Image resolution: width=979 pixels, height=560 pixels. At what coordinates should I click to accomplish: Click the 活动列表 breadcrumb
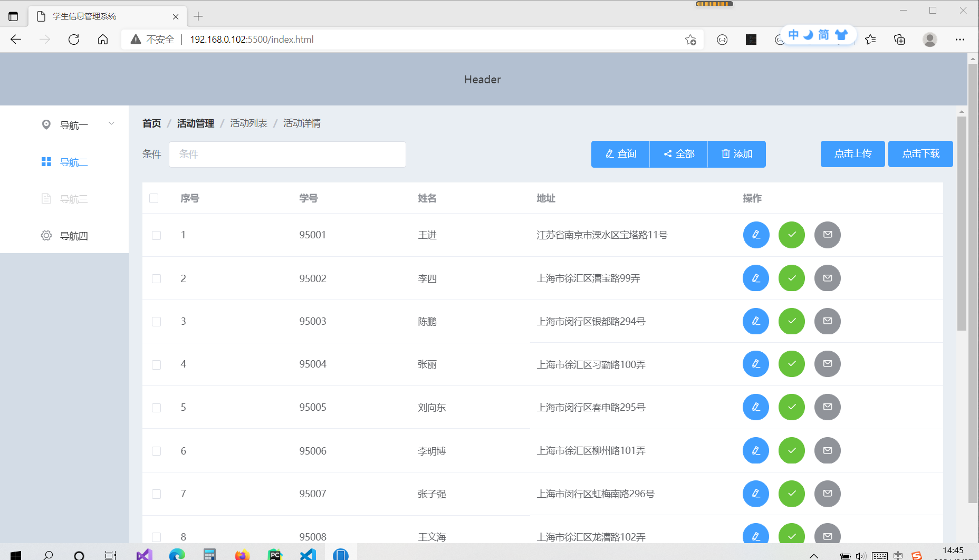(248, 123)
